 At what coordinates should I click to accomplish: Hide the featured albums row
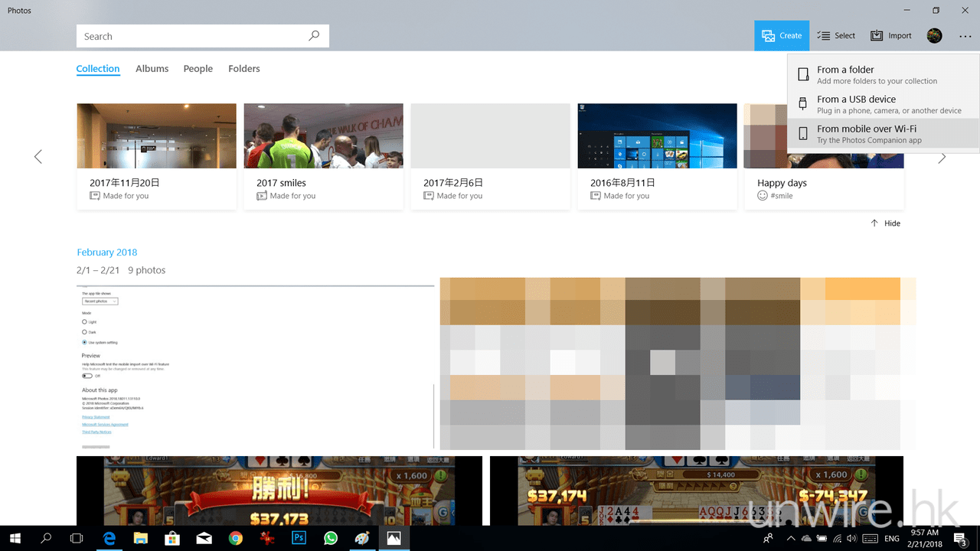(x=885, y=223)
